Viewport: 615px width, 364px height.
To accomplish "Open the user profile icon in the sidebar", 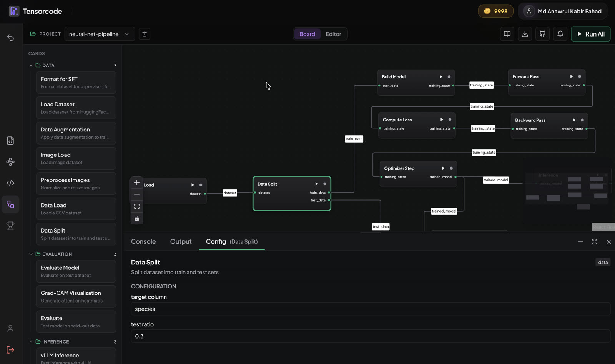I will click(10, 329).
